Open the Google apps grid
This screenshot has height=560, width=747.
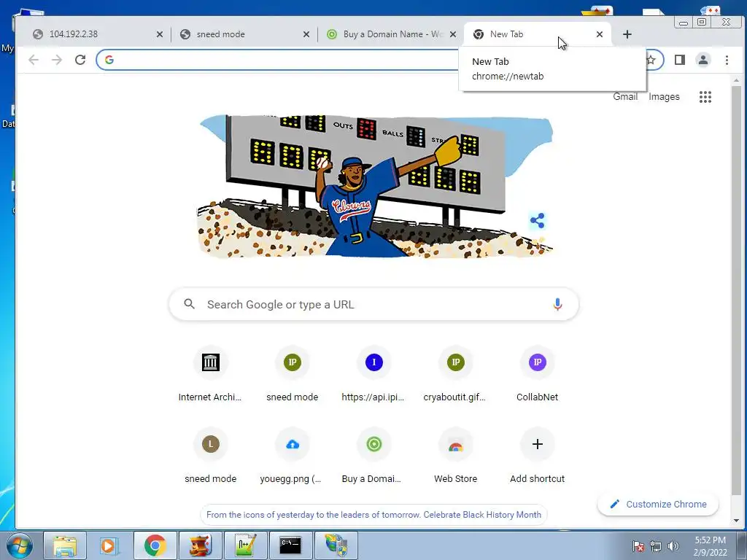705,97
